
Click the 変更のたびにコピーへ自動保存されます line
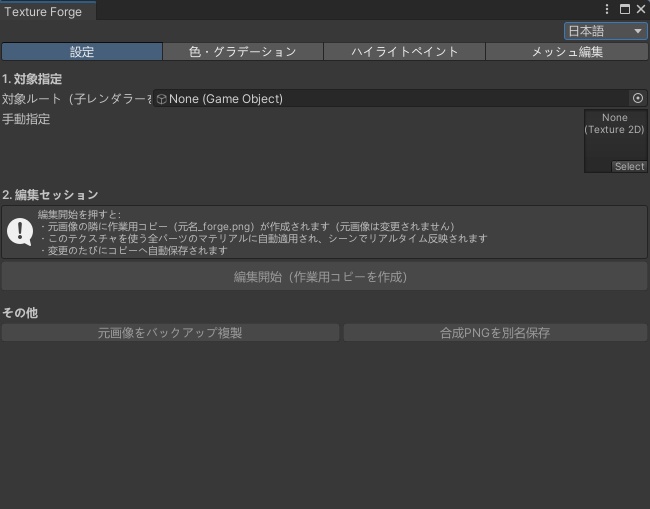click(x=134, y=250)
